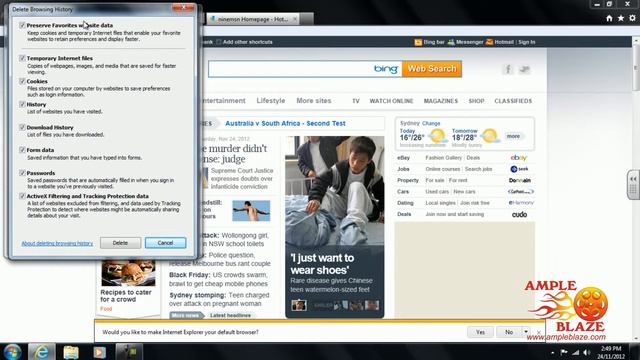Check the Add other shortcuts box
This screenshot has width=640, height=360.
(219, 42)
